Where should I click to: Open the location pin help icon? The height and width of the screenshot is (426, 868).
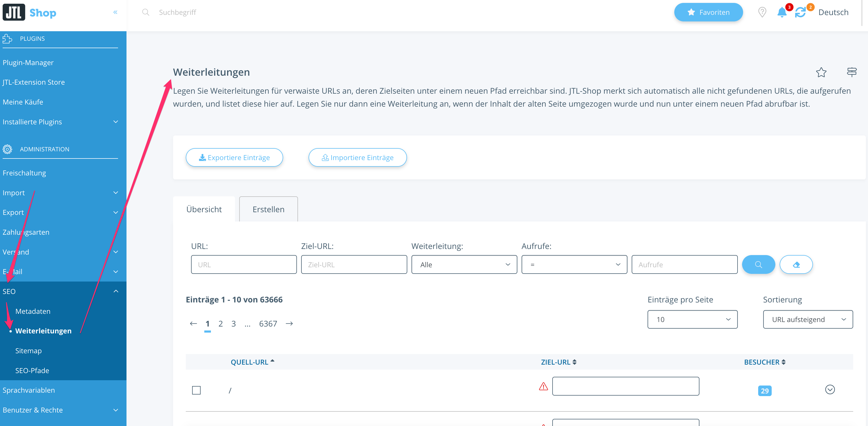pyautogui.click(x=762, y=12)
